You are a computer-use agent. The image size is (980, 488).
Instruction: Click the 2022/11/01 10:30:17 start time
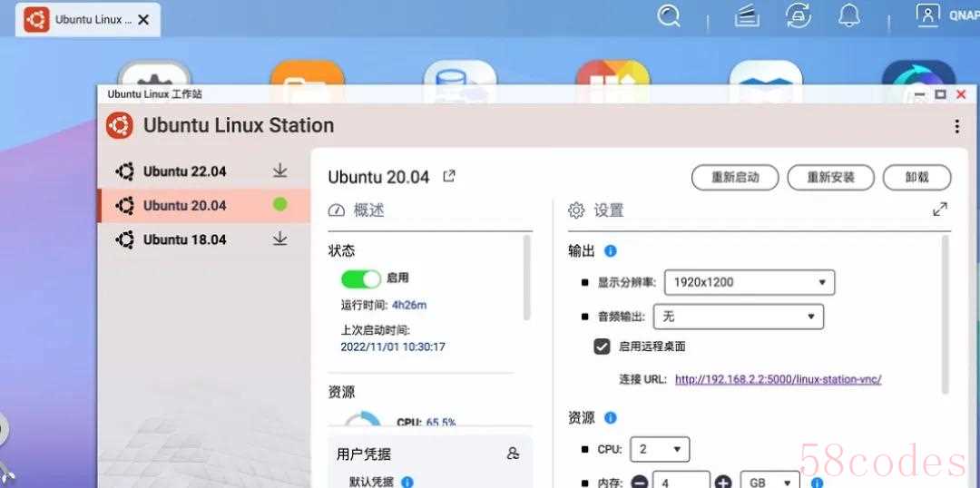pos(393,346)
